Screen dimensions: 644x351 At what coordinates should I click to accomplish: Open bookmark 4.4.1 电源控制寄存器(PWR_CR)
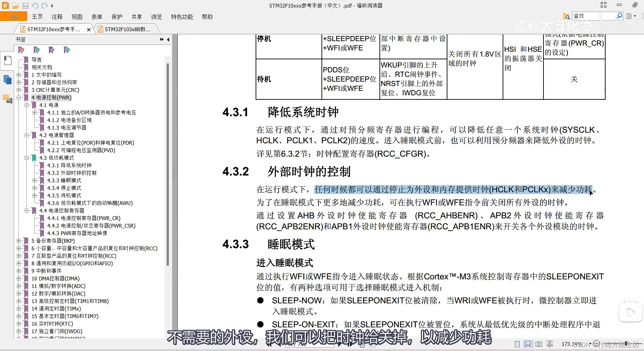84,218
